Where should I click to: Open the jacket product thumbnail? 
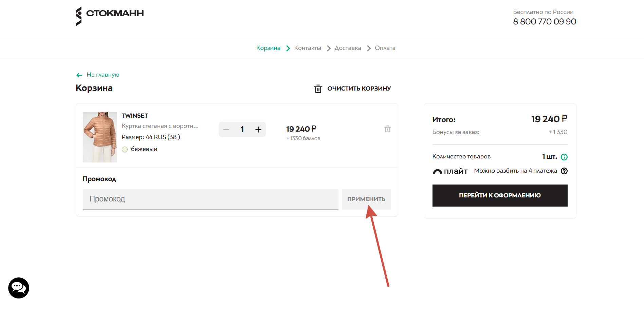100,137
